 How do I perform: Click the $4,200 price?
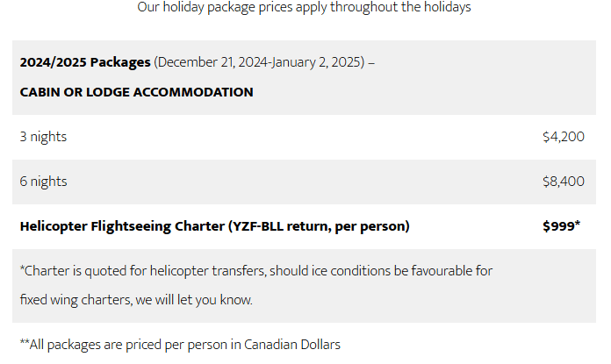(x=564, y=137)
